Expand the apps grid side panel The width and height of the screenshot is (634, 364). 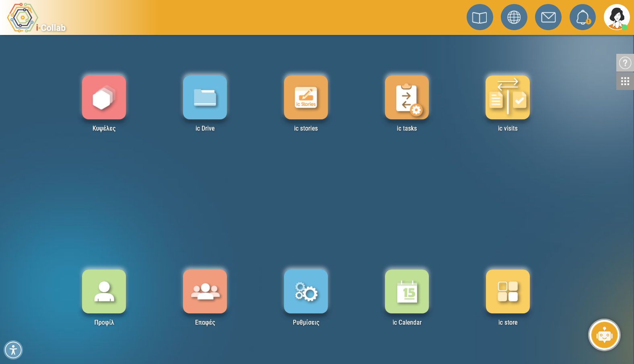coord(625,81)
